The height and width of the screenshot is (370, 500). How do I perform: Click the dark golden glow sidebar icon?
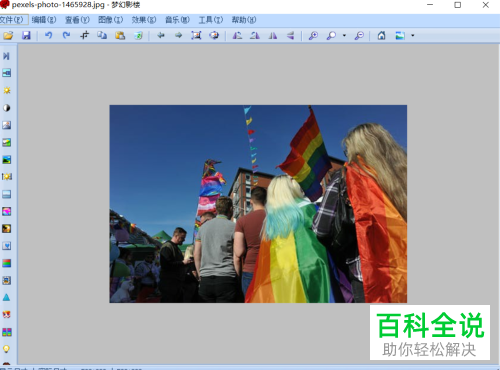[x=7, y=229]
